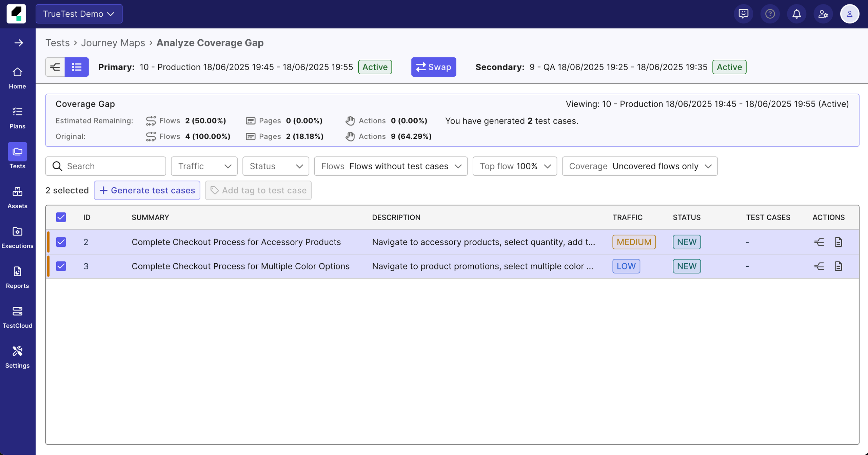Go to the Tests breadcrumb
The image size is (868, 455).
58,43
